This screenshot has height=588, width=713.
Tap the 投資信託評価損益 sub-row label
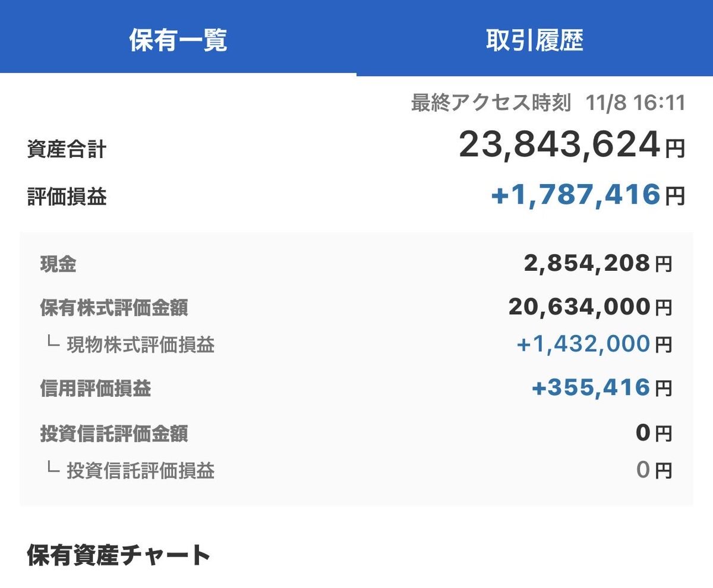pyautogui.click(x=140, y=471)
